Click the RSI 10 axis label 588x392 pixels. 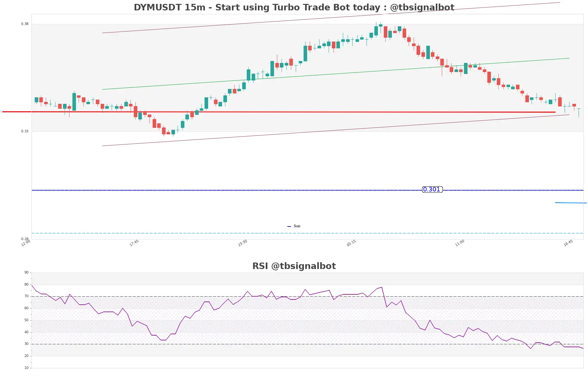[26, 368]
